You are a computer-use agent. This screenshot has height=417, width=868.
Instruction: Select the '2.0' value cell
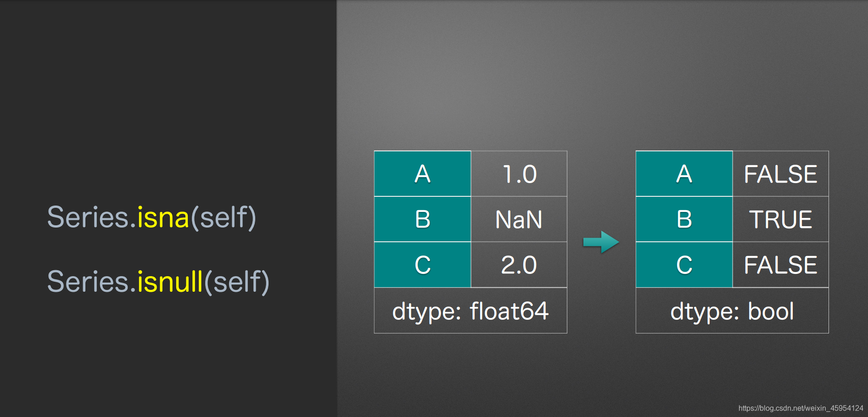click(x=519, y=265)
